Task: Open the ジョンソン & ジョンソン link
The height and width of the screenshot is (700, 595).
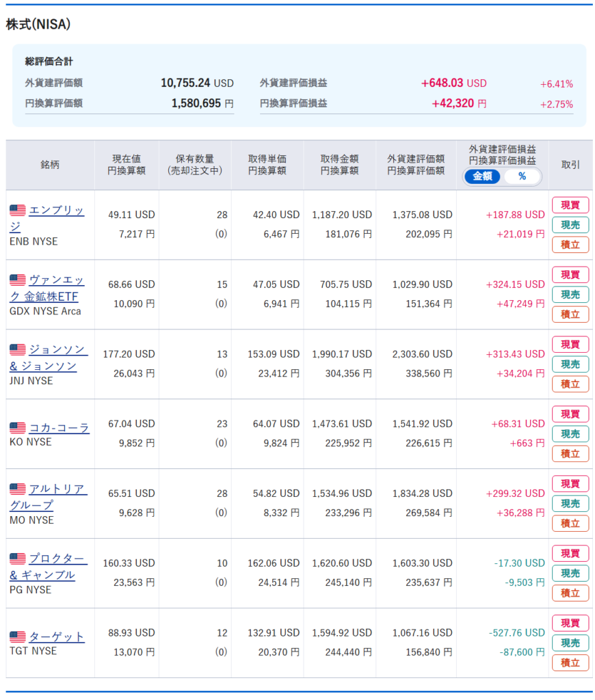Action: (57, 350)
